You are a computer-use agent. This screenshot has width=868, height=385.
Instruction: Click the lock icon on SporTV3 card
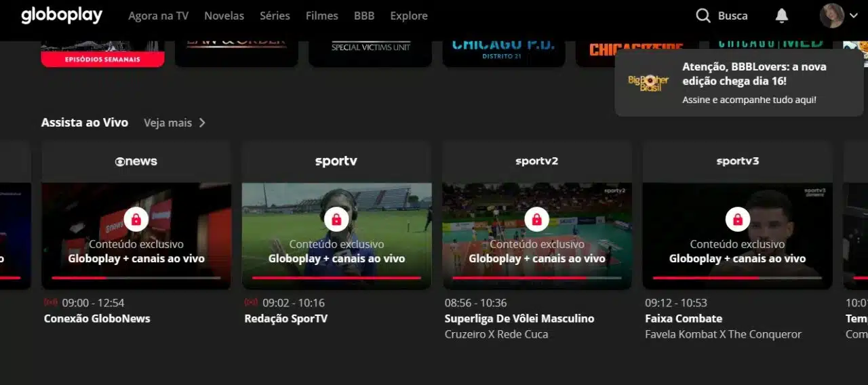tap(737, 220)
